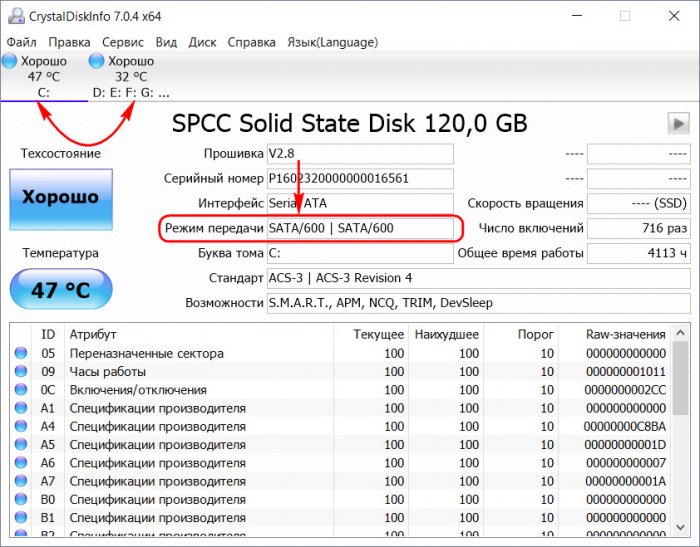The height and width of the screenshot is (547, 700).
Task: Select the C: disk status orb
Action: [9, 61]
